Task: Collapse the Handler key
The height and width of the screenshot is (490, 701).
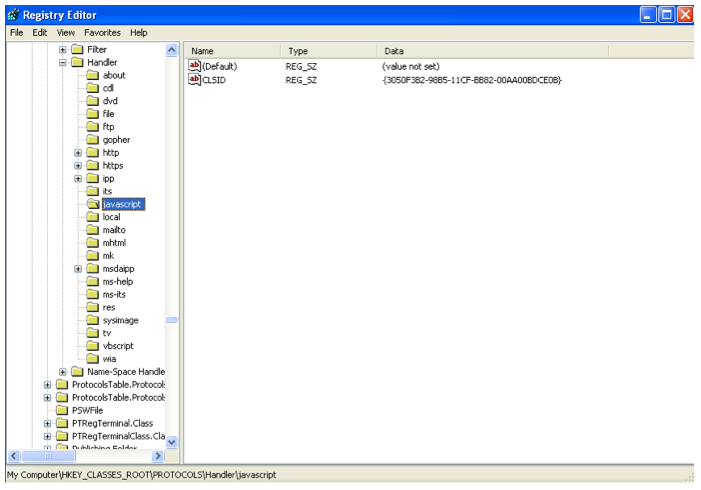Action: (63, 63)
